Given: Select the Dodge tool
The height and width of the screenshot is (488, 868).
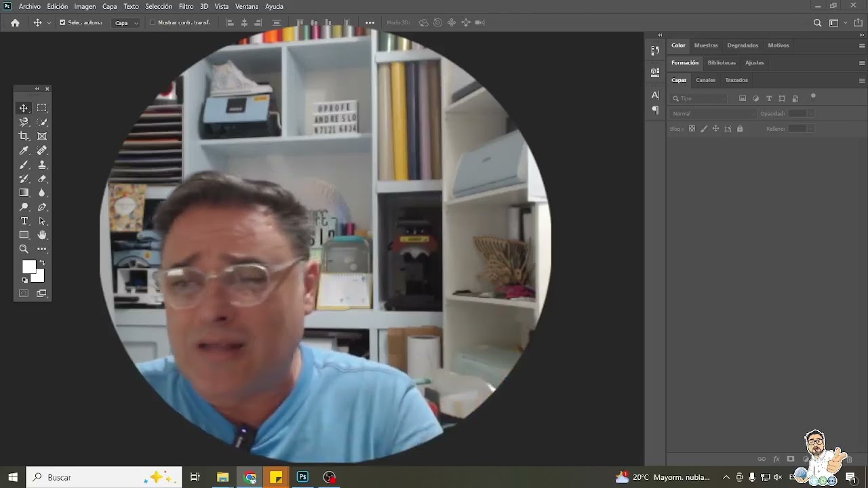Looking at the screenshot, I should (24, 207).
